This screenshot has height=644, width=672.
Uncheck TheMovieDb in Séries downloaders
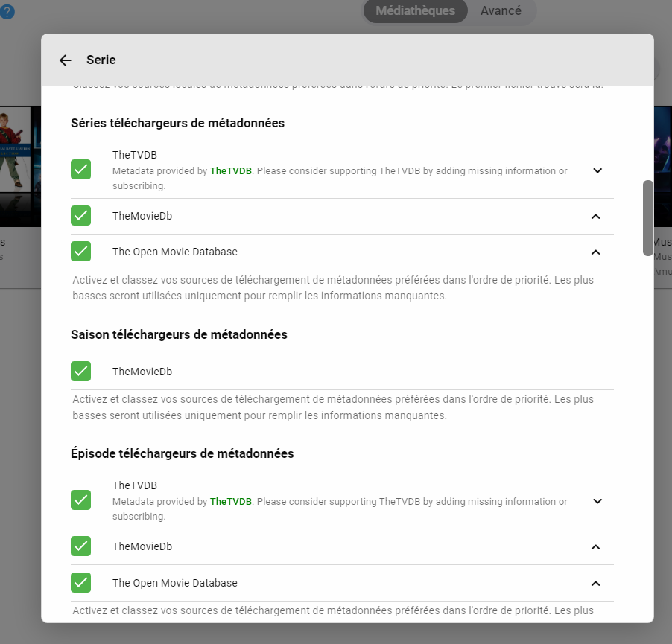(x=81, y=216)
